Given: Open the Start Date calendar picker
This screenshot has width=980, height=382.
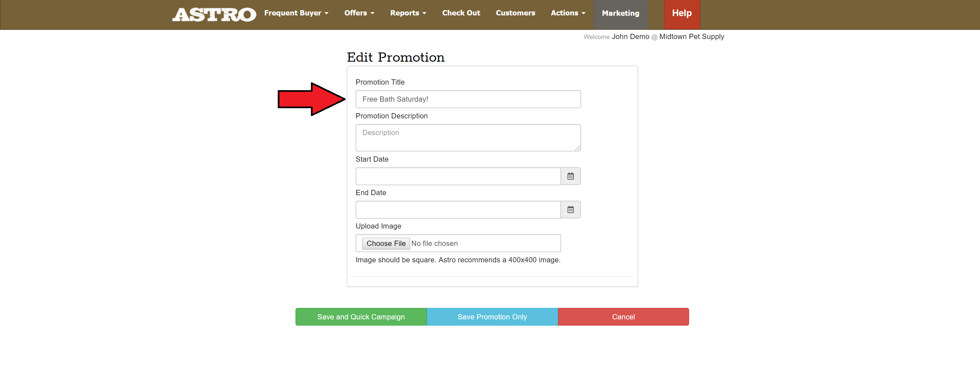Looking at the screenshot, I should [x=570, y=176].
